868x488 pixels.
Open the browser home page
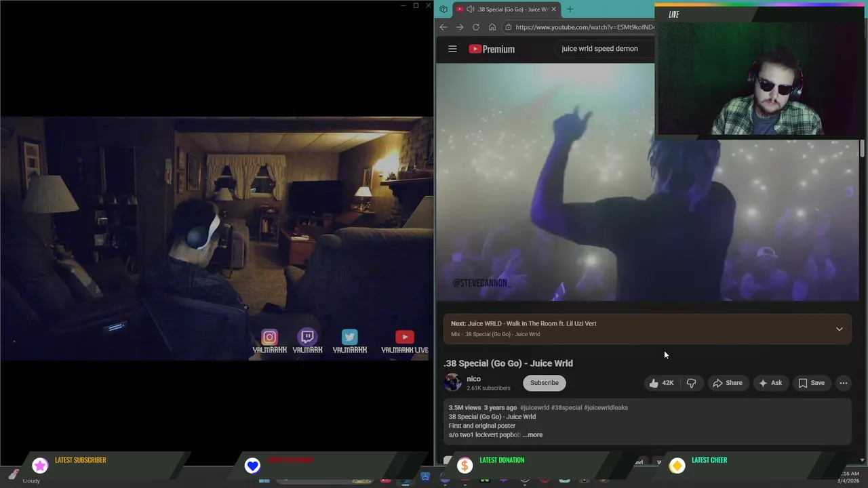pos(492,27)
